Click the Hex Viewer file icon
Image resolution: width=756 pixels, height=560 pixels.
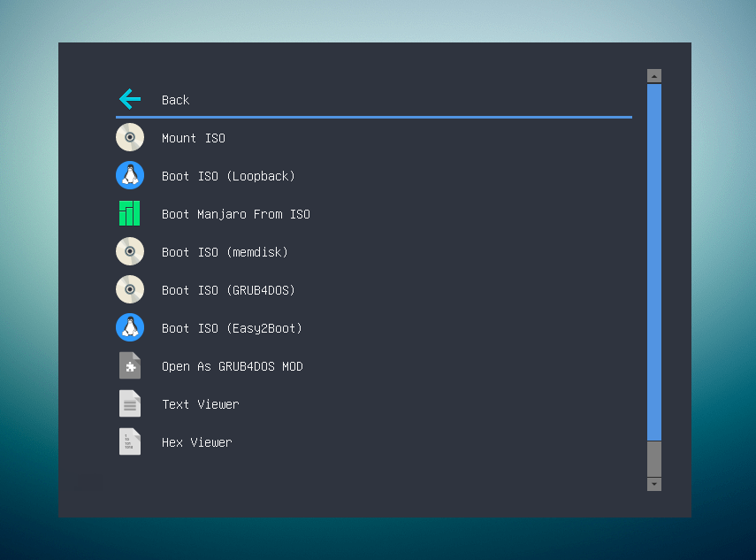130,441
